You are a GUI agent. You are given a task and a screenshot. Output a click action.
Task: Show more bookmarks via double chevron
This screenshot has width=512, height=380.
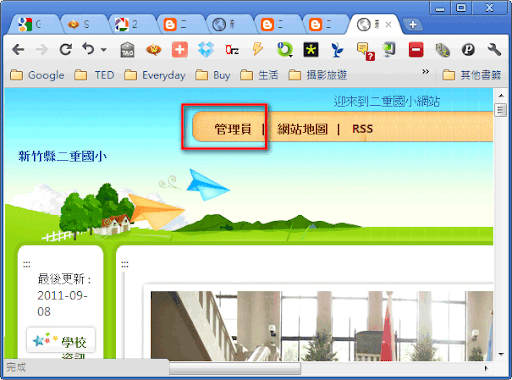point(425,72)
